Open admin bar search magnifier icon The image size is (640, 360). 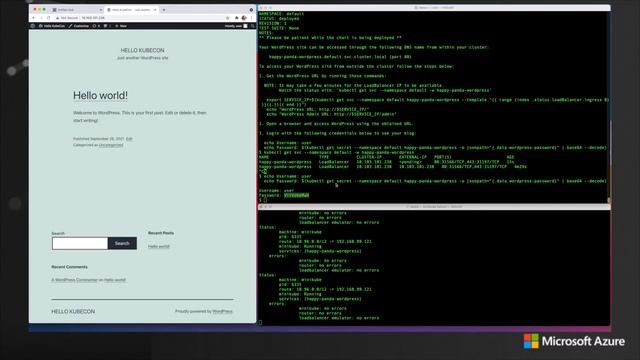253,26
